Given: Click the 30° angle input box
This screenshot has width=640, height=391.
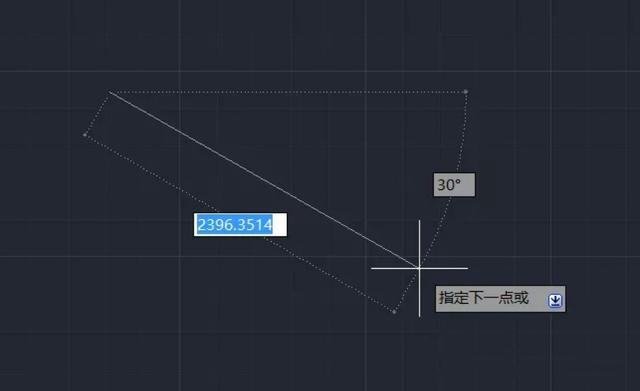Looking at the screenshot, I should click(x=454, y=185).
